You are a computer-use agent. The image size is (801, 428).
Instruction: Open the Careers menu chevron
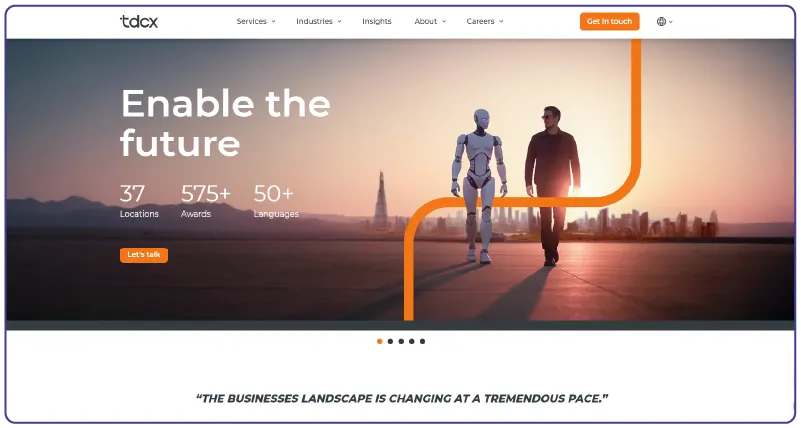pyautogui.click(x=501, y=21)
